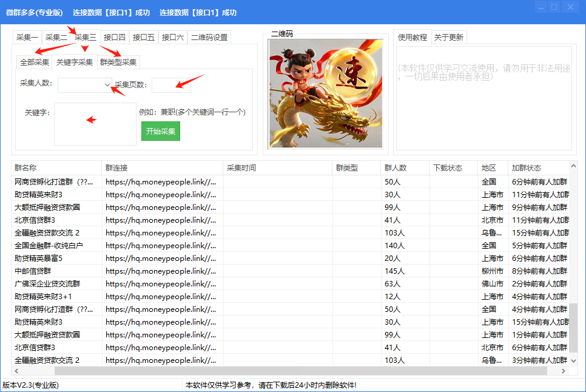Click the 8分钟前有人加群 status cell
The height and width of the screenshot is (392, 586).
click(x=540, y=271)
